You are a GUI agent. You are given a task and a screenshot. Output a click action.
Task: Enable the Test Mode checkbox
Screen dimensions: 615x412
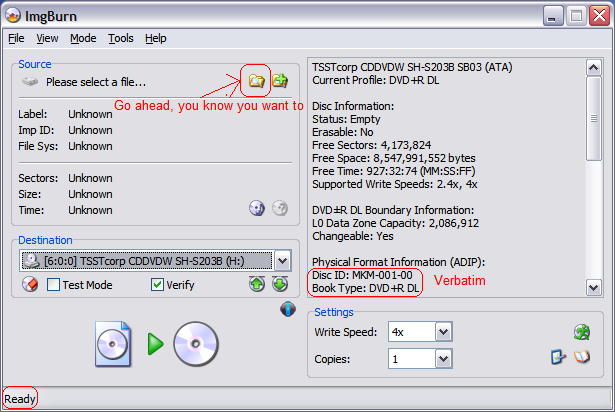55,285
